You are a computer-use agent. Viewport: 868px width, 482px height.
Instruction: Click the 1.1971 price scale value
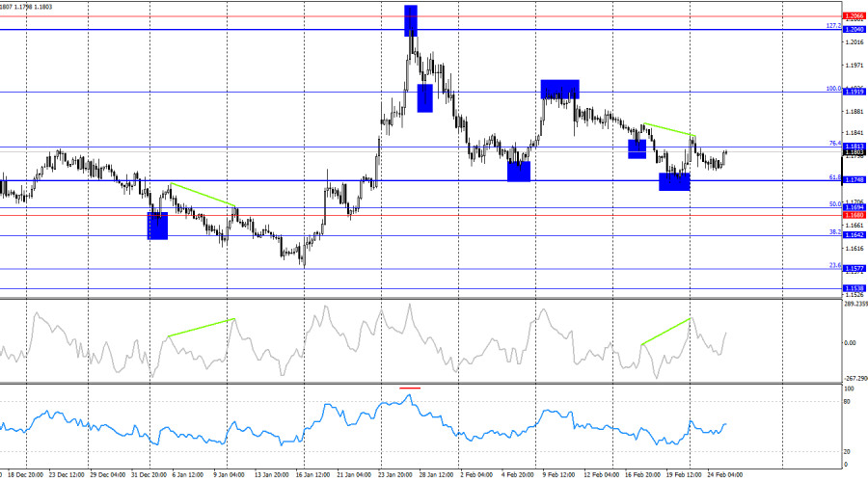click(x=854, y=66)
